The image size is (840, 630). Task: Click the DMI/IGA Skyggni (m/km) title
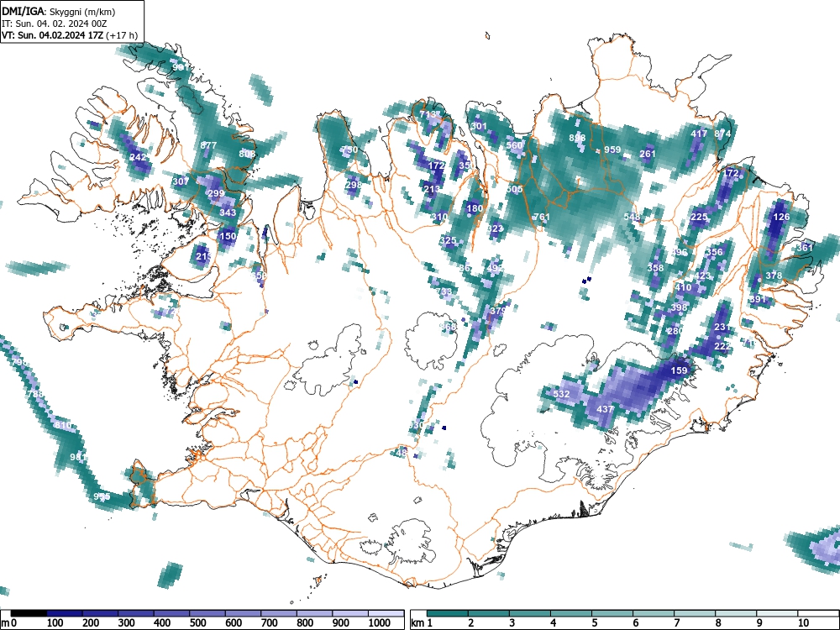tap(59, 11)
